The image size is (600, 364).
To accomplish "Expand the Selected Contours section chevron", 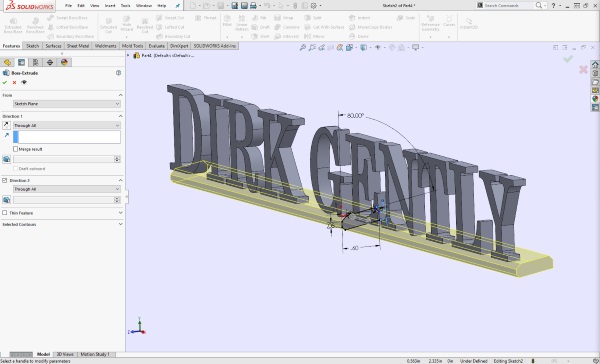I will tap(121, 224).
